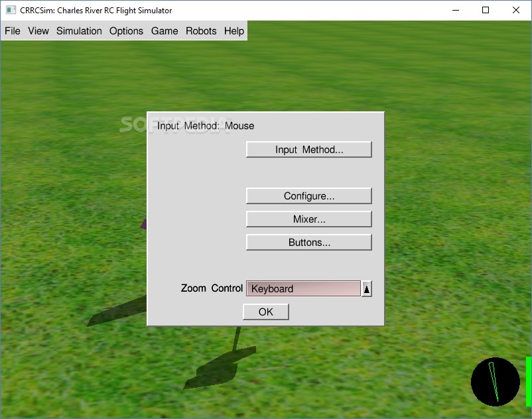The width and height of the screenshot is (532, 419).
Task: Open the File menu
Action: click(13, 31)
